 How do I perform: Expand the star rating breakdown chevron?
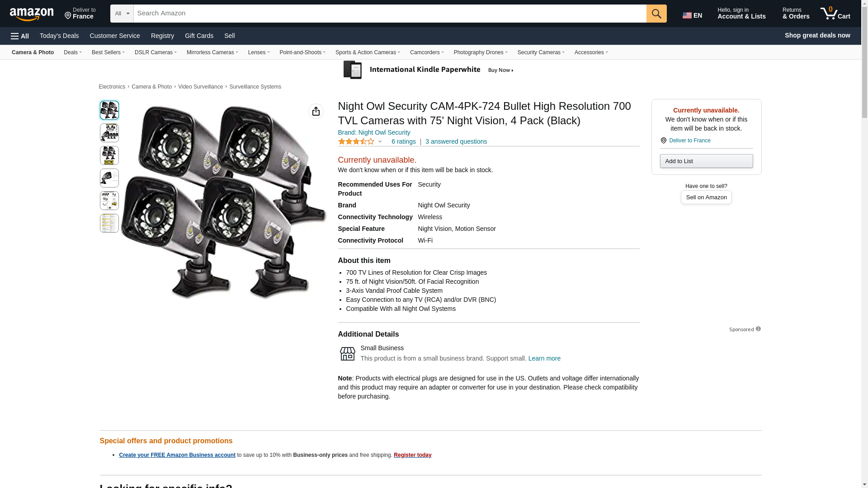click(x=380, y=141)
